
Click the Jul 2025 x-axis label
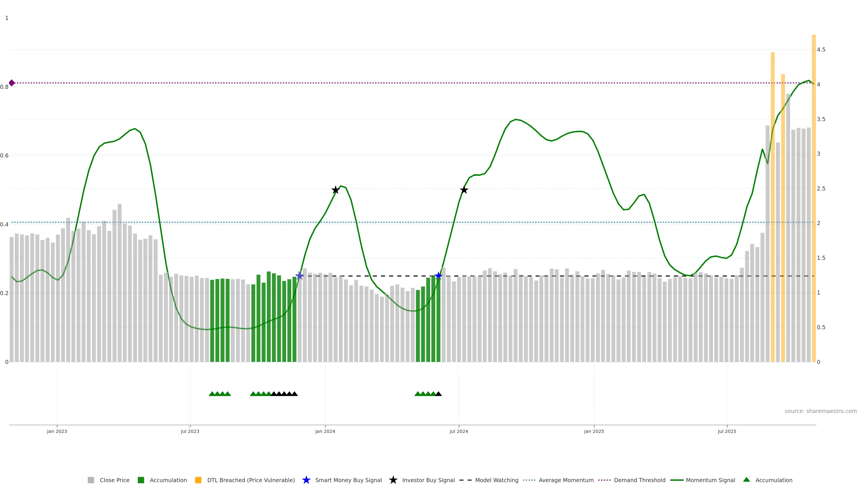pyautogui.click(x=727, y=431)
